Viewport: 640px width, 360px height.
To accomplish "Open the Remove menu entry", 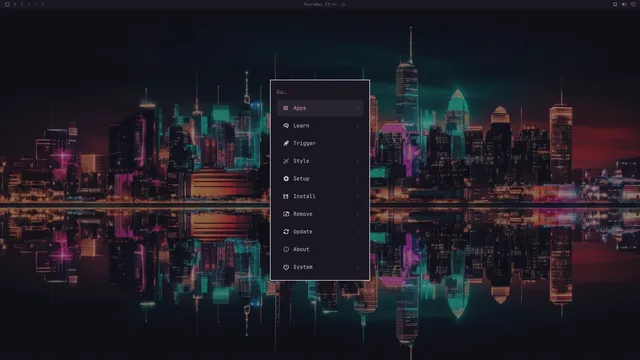I will [320, 214].
